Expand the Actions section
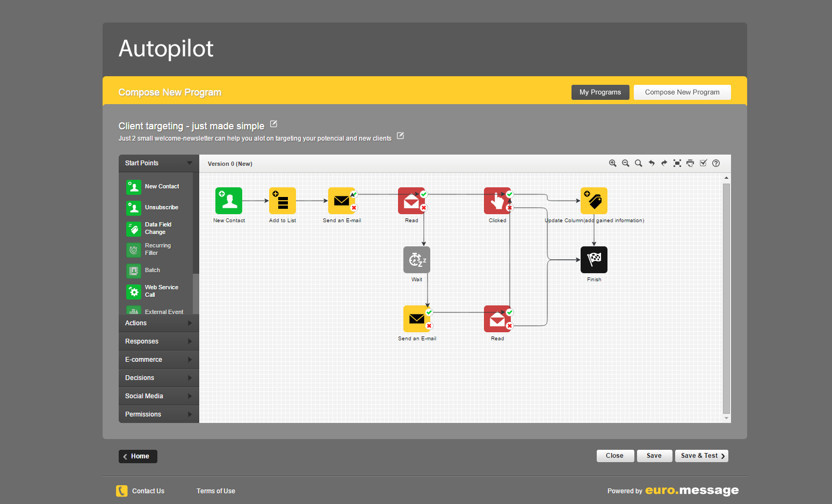 point(158,323)
